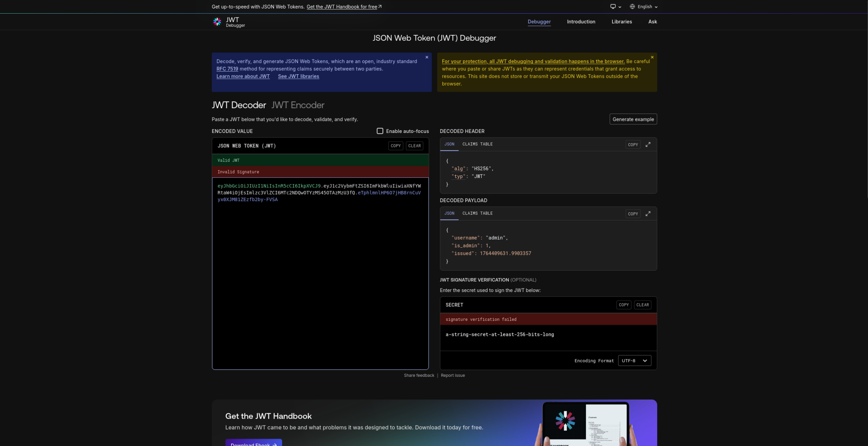Copy the secret value
Screen dimensions: 868x446
point(623,305)
